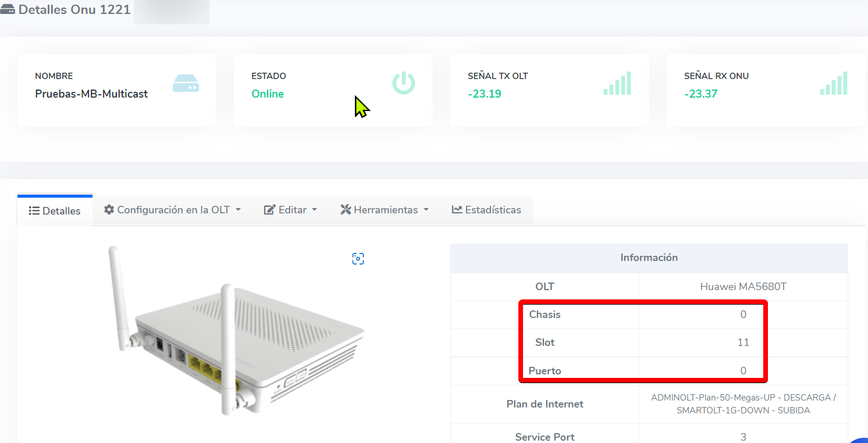The image size is (868, 443).
Task: Click the gear icon on Configuración tab
Action: coord(109,210)
